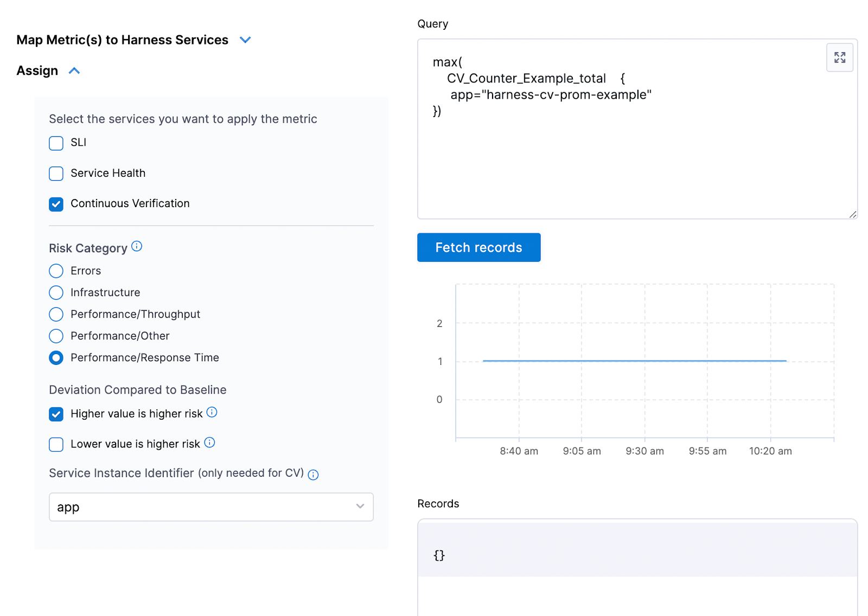This screenshot has width=868, height=616.
Task: Click the resize handle of the Query box
Action: 853,215
